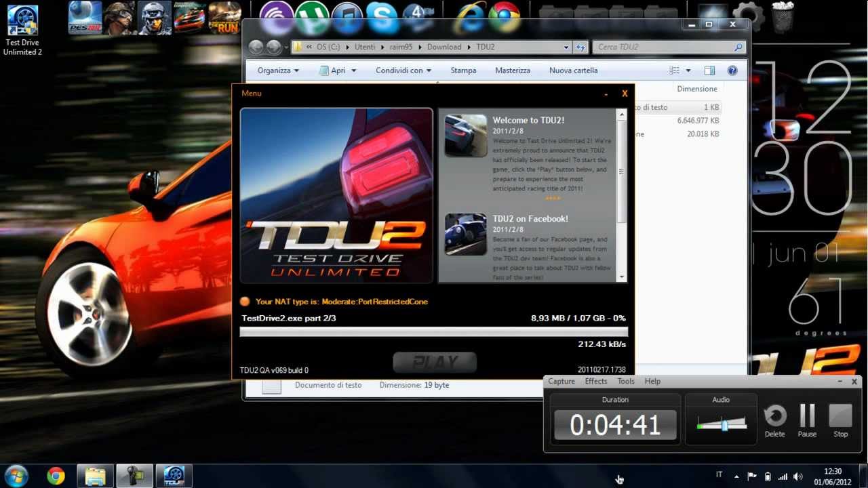
Task: Click the network signal tray icon
Action: pyautogui.click(x=783, y=476)
